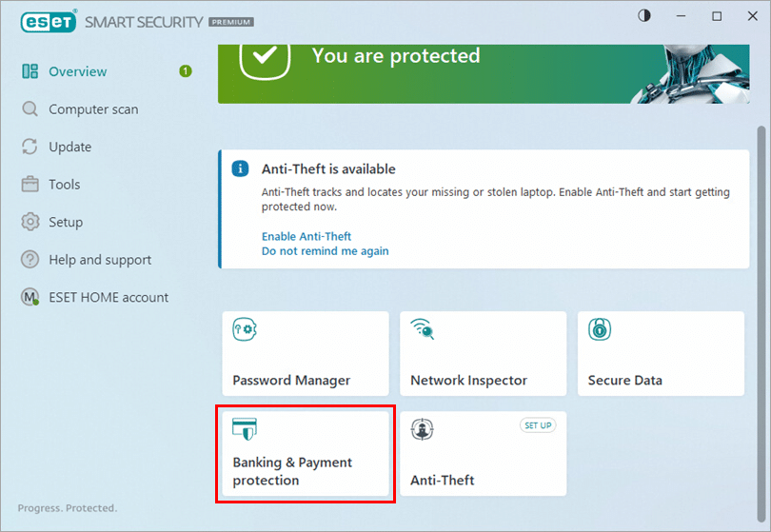Click the You are protected banner
This screenshot has height=532, width=771.
pos(484,73)
